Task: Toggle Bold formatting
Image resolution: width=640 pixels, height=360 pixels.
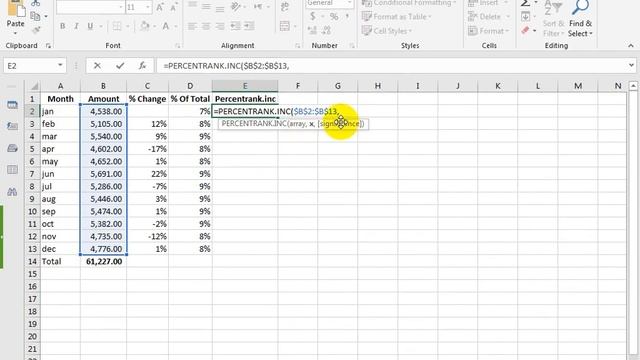Action: click(x=62, y=26)
